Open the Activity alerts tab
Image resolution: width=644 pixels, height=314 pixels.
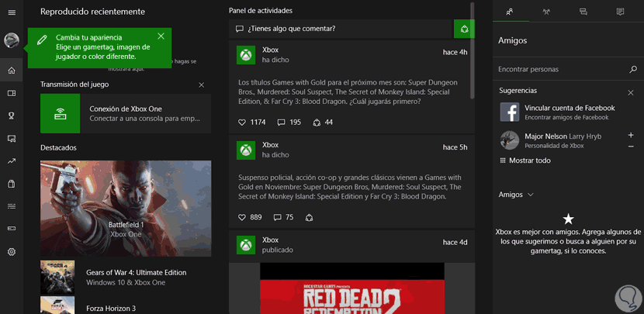620,12
